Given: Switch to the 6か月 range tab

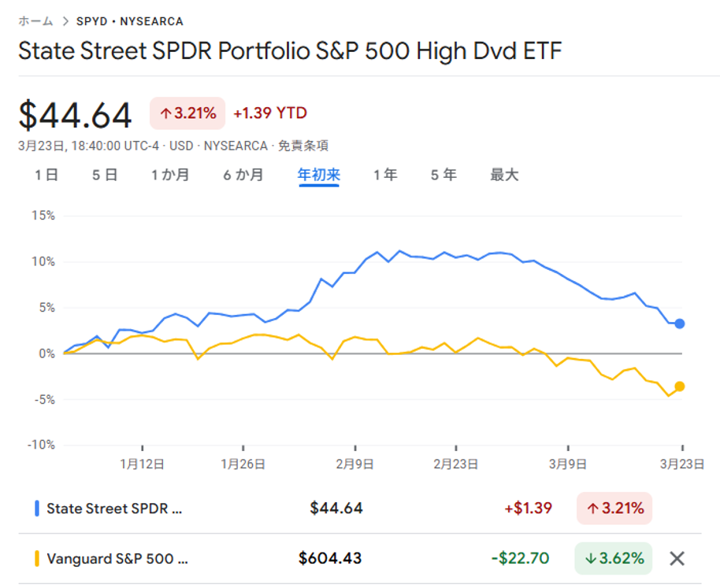Looking at the screenshot, I should click(243, 175).
